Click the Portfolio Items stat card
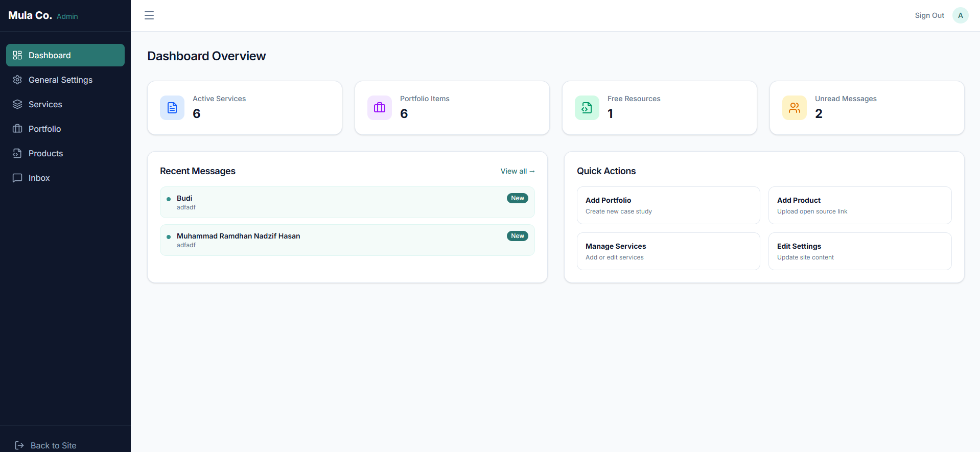This screenshot has width=980, height=452. pyautogui.click(x=452, y=108)
